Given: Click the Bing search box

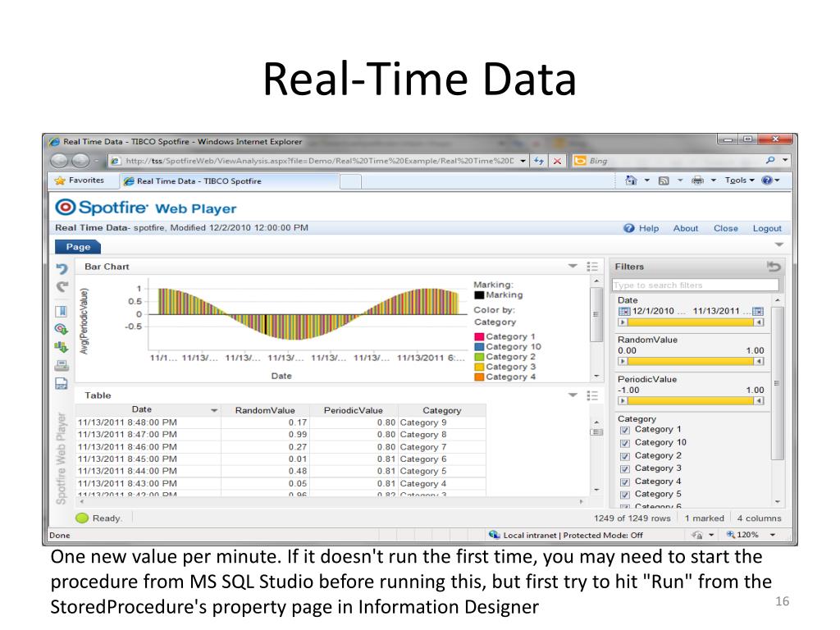Looking at the screenshot, I should click(x=675, y=161).
